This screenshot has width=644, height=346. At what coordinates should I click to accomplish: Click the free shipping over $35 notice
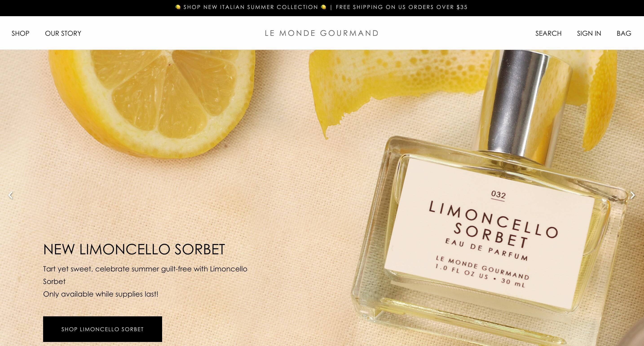pyautogui.click(x=401, y=7)
